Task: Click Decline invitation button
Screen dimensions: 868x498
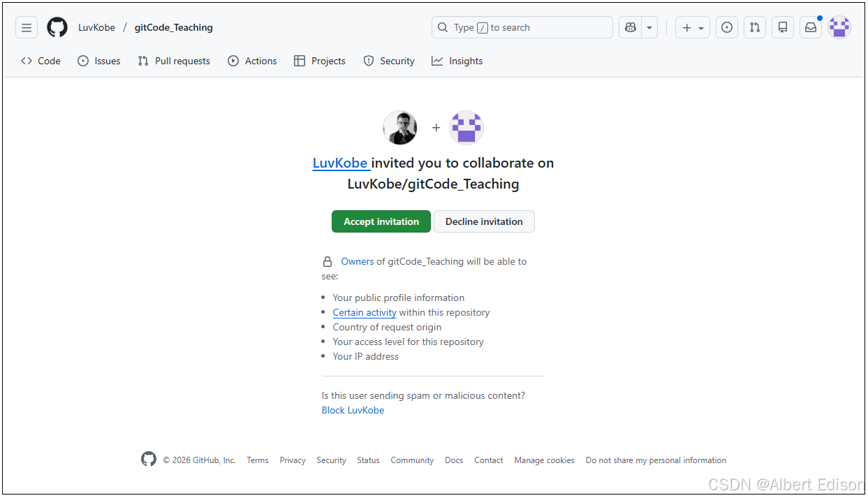Action: click(x=484, y=221)
